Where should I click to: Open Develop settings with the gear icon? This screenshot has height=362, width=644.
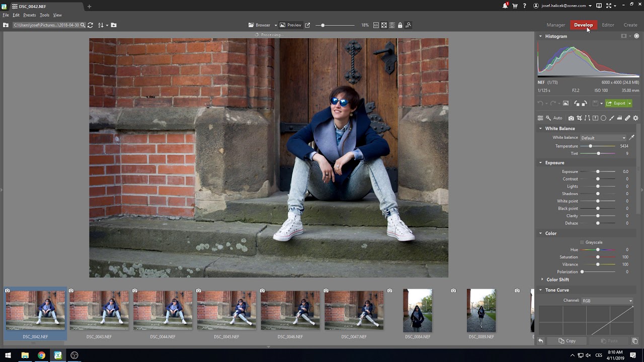coord(635,118)
